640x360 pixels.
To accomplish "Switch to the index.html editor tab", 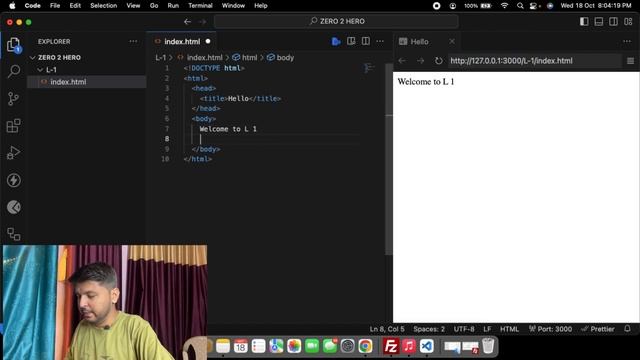I will (x=182, y=41).
